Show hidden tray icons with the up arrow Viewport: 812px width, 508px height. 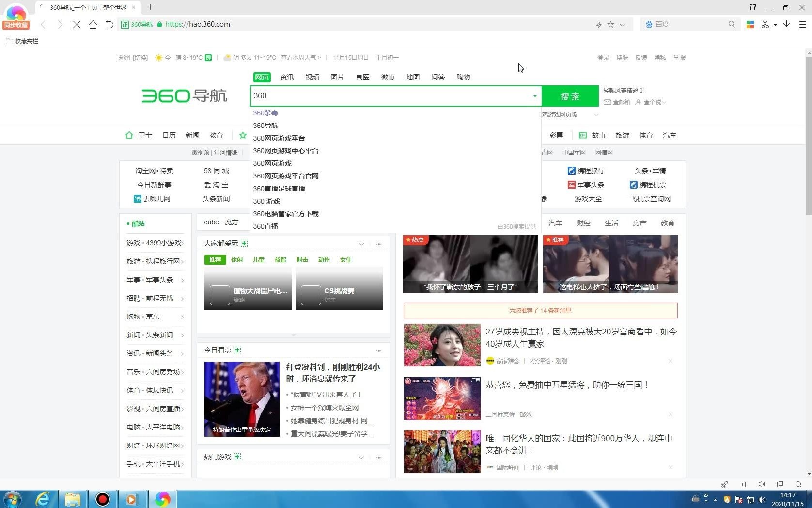click(715, 500)
